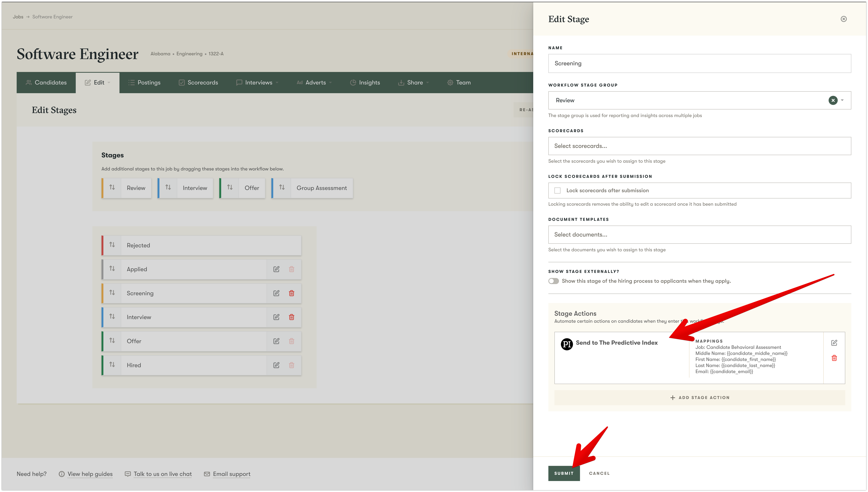Image resolution: width=868 pixels, height=492 pixels.
Task: Check Lock scorecards after submission
Action: tap(557, 191)
